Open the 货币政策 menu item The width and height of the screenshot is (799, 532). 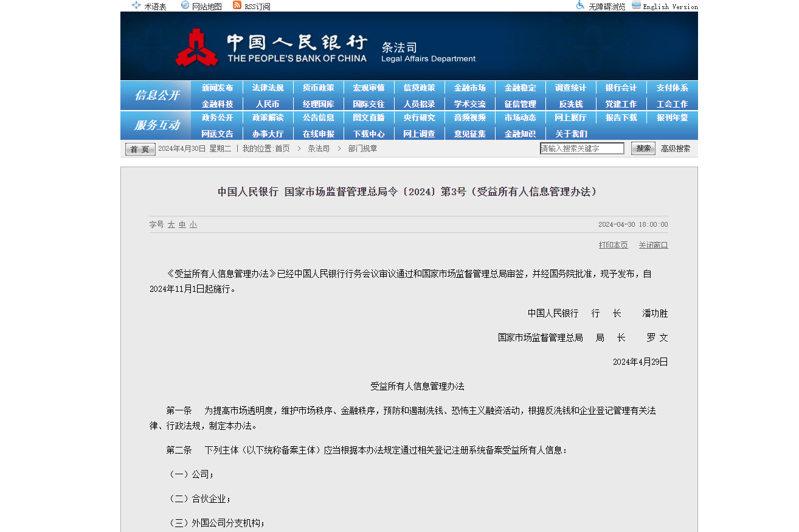[318, 88]
